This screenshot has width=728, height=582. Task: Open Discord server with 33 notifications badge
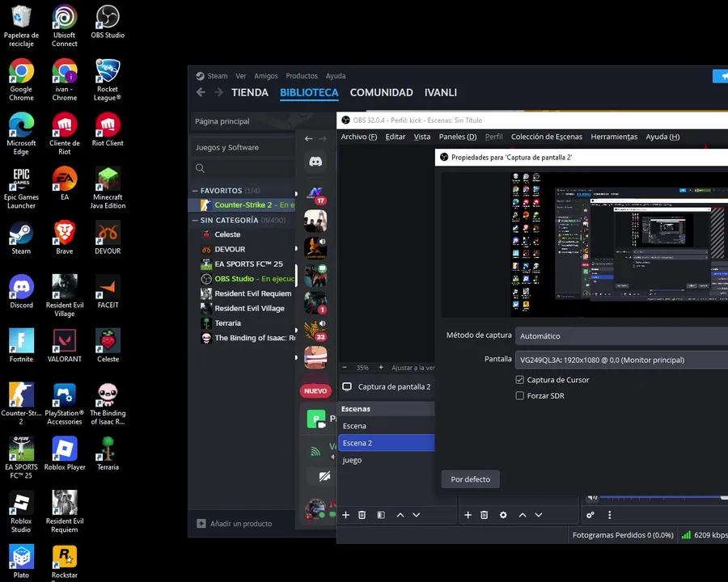coord(315,331)
